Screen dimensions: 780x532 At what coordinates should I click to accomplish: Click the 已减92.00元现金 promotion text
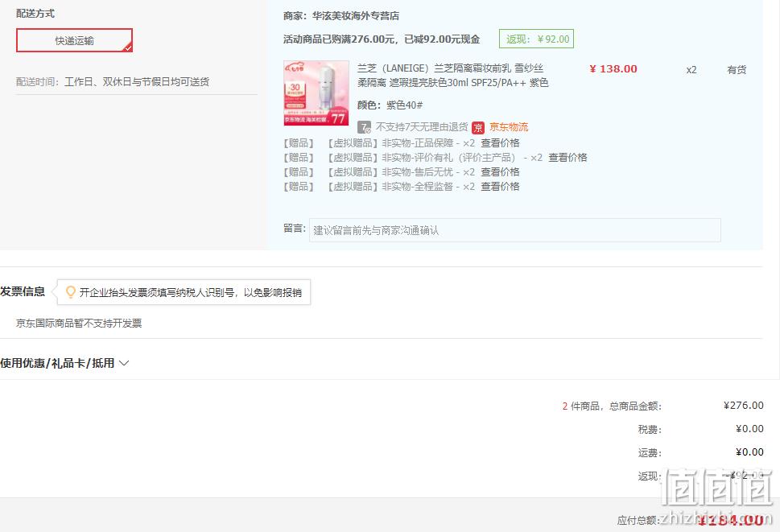[442, 39]
